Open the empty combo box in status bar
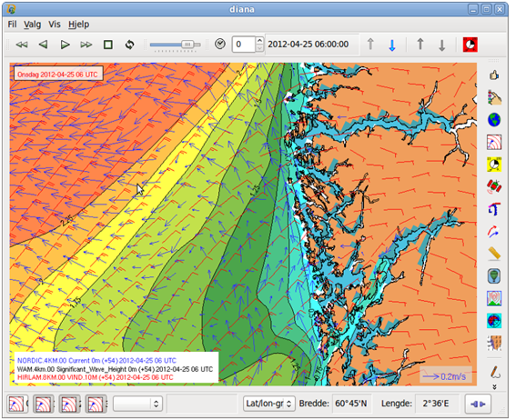 pos(138,404)
